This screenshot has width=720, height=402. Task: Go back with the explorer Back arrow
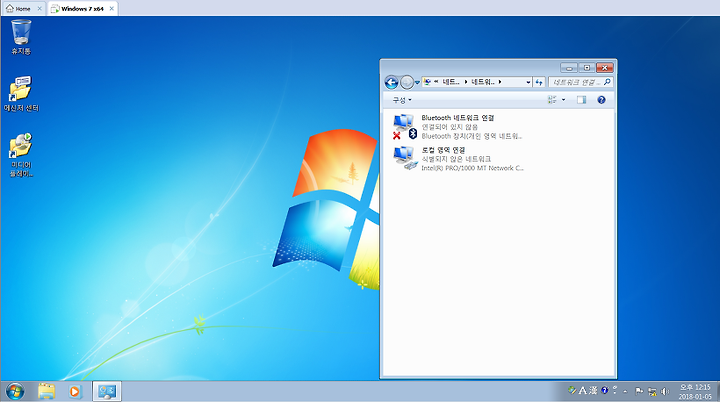point(391,82)
